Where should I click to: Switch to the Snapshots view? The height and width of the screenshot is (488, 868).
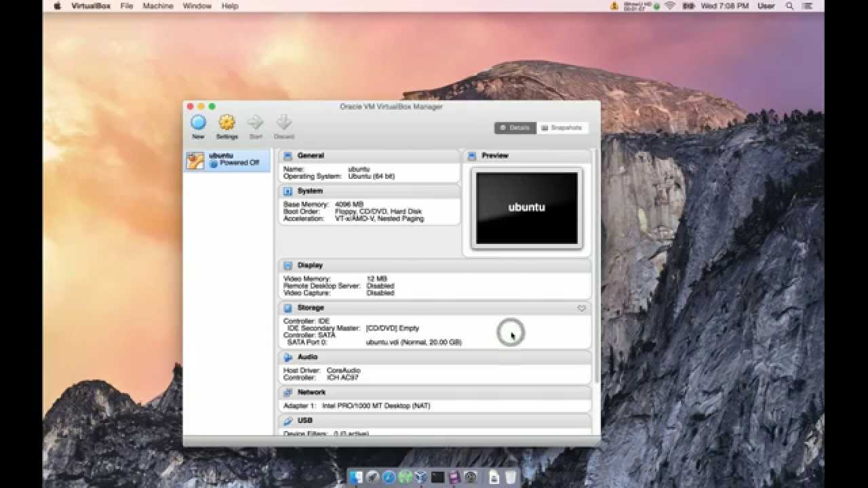(x=562, y=127)
